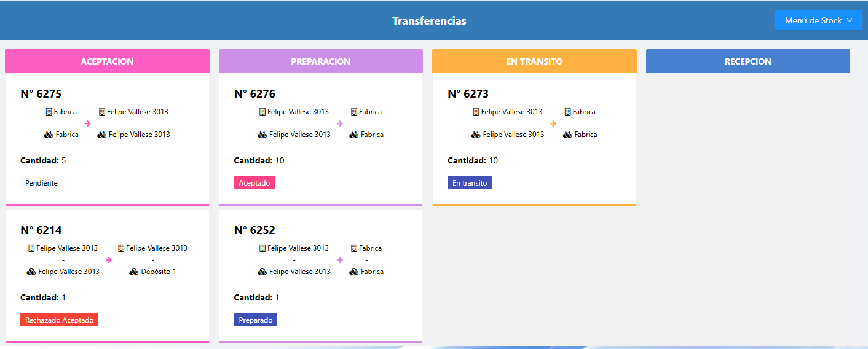
Task: Click Cantidad: 1 in card 6252
Action: pos(257,297)
